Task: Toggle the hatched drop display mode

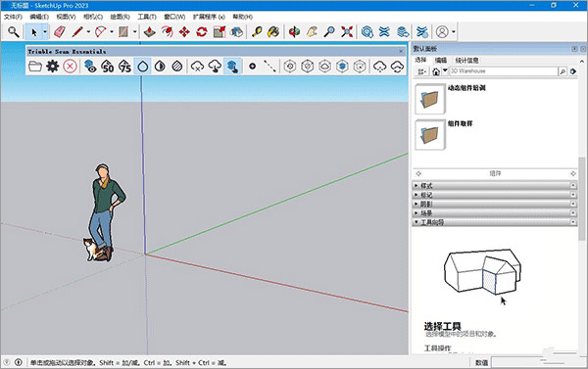Action: pyautogui.click(x=177, y=67)
